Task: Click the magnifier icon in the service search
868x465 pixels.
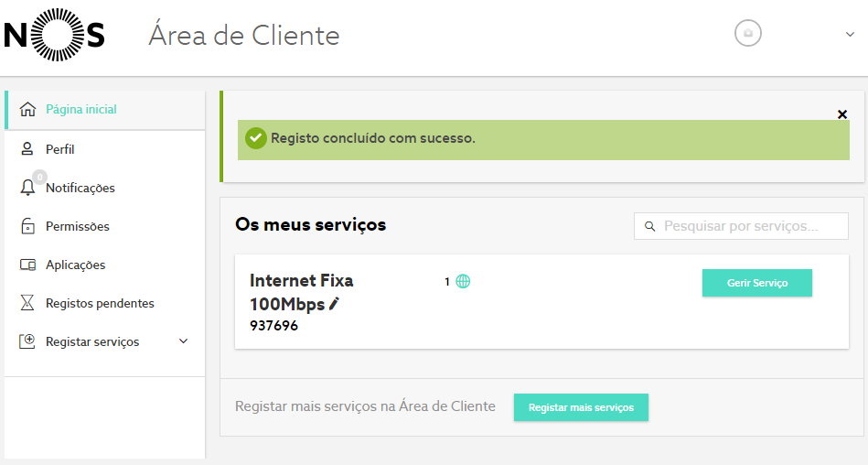Action: click(650, 226)
